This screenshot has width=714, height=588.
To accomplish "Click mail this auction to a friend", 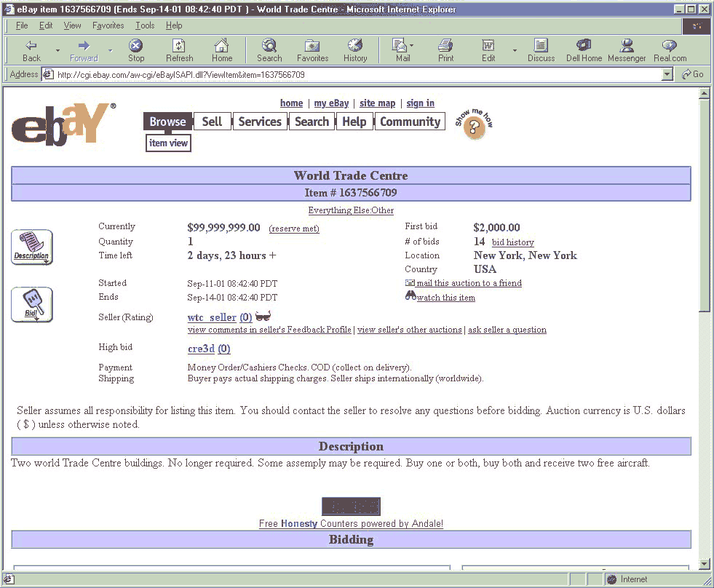I will tap(469, 283).
